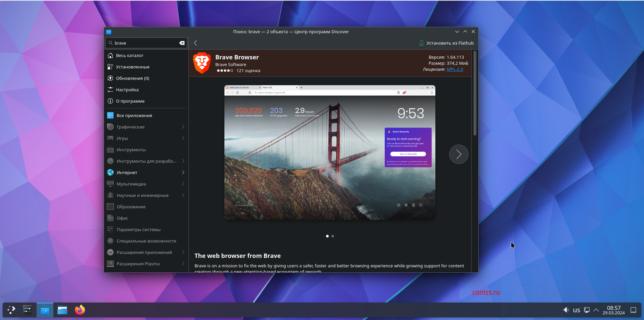Screen dimensions: 644x320
Task: Click the Установленные list icon
Action: [x=110, y=67]
